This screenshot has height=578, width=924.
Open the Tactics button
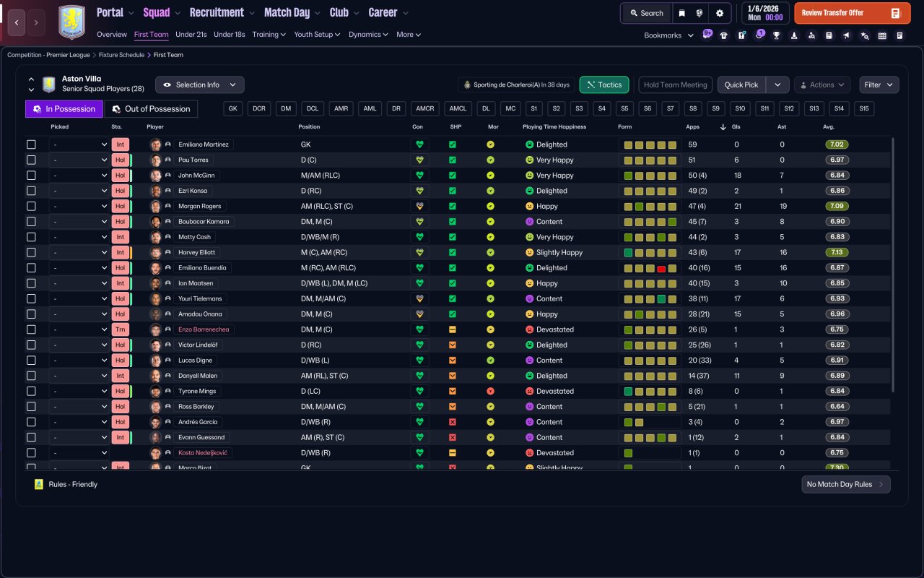tap(604, 85)
